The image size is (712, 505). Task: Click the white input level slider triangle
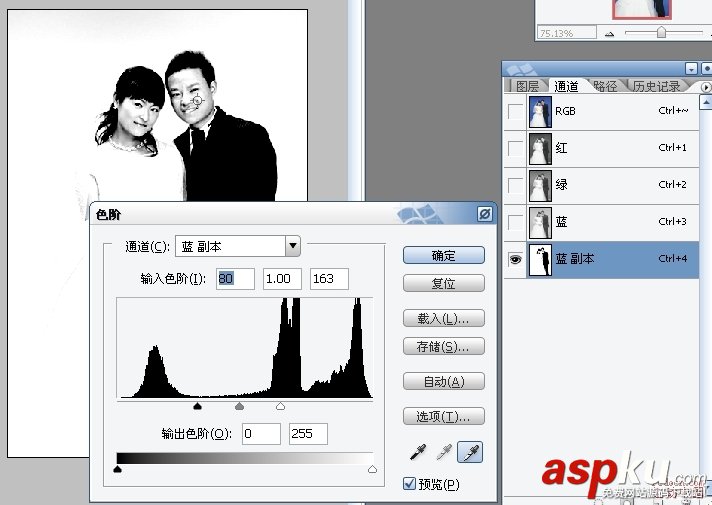pos(281,406)
